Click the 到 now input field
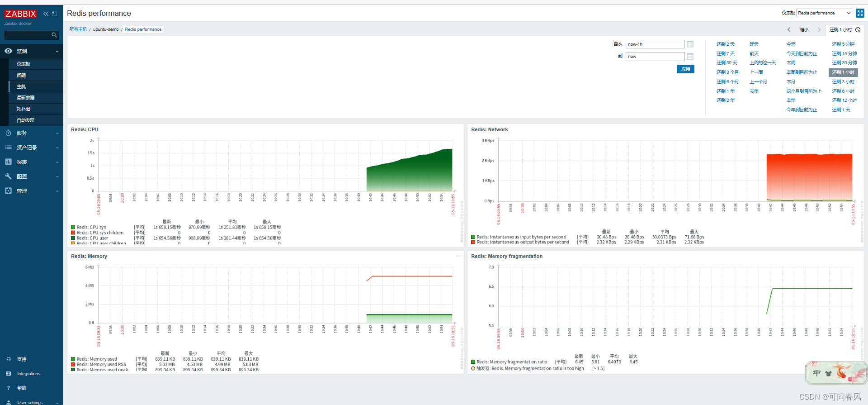This screenshot has height=405, width=868. tap(655, 57)
